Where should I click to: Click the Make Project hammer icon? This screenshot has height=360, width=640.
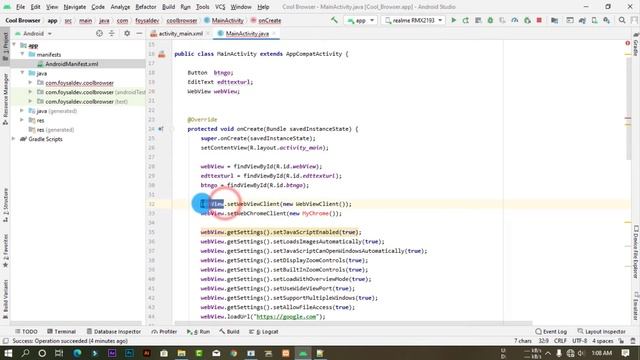[x=334, y=20]
